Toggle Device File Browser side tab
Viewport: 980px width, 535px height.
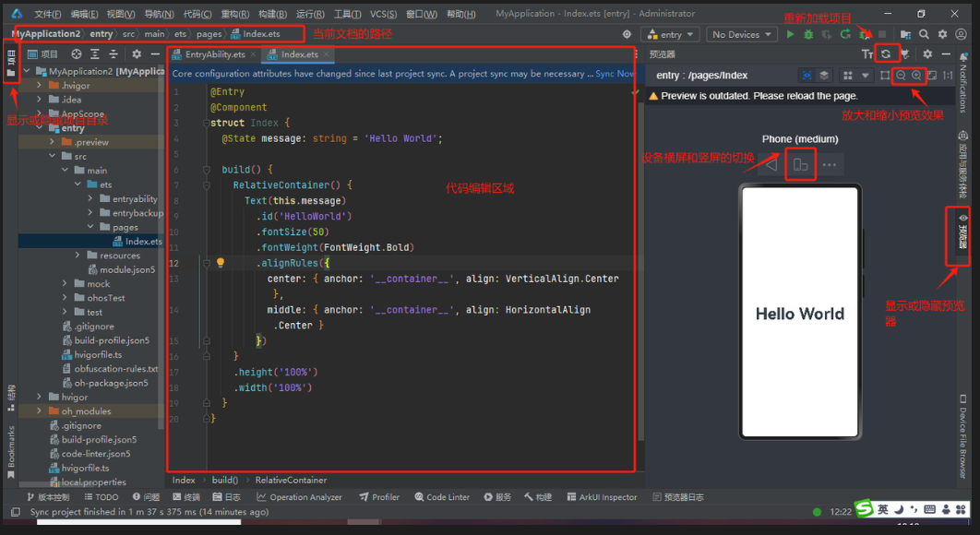tap(963, 435)
